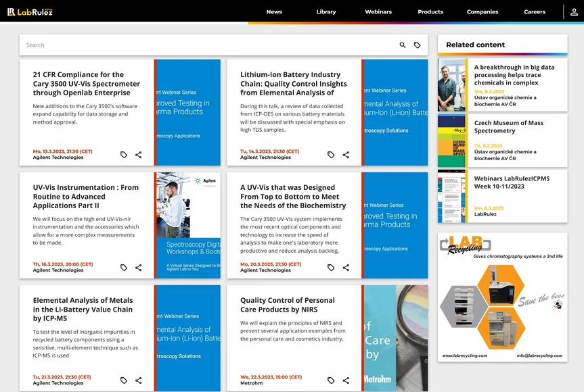Open the News menu
Screen dimensions: 584x392
coord(274,12)
